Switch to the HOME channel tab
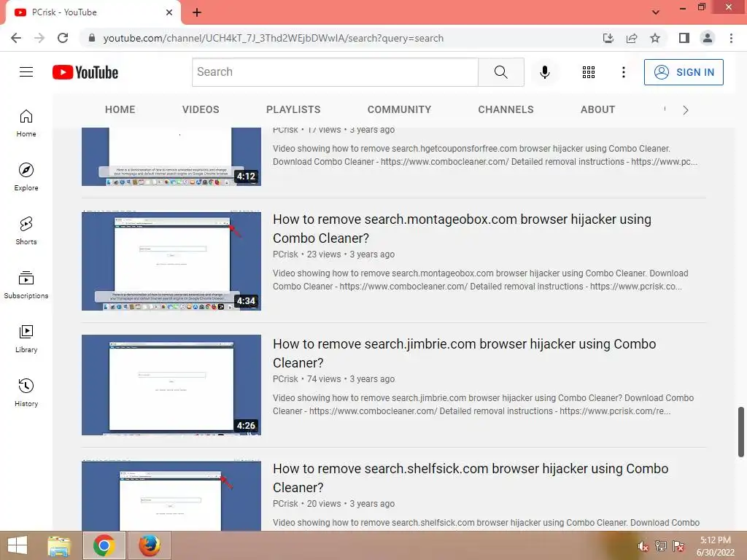Screen dimensions: 747x560 coord(120,109)
